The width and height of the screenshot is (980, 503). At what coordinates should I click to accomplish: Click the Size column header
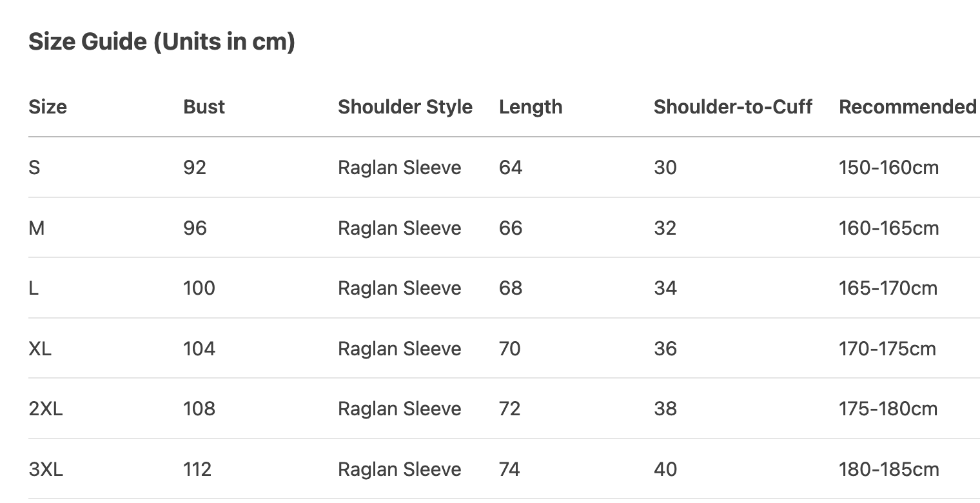48,106
